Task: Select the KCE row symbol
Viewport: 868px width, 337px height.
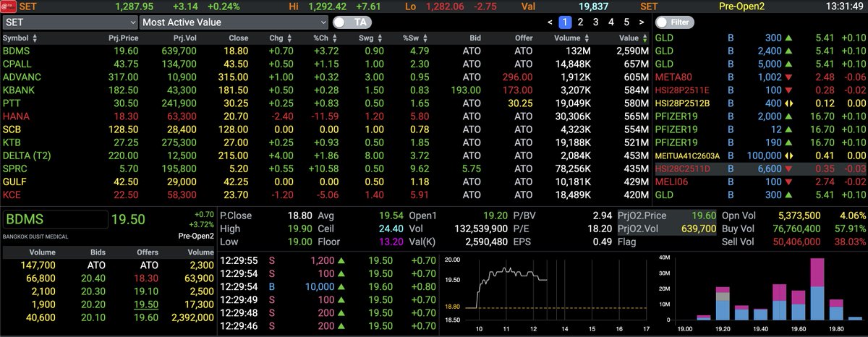Action: [x=12, y=194]
